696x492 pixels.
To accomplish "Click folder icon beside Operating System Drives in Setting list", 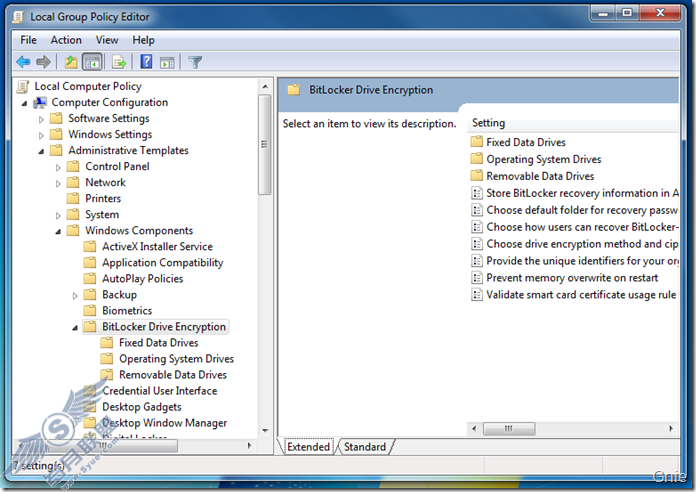I will click(476, 159).
